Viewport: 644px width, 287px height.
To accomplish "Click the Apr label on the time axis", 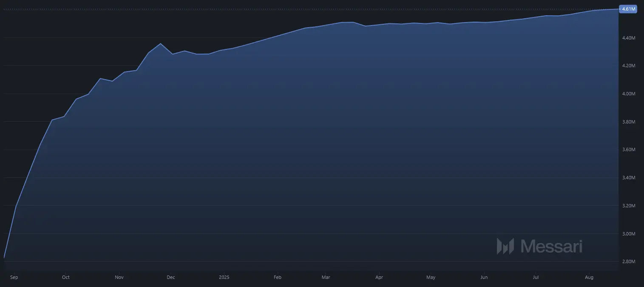I will pyautogui.click(x=379, y=277).
